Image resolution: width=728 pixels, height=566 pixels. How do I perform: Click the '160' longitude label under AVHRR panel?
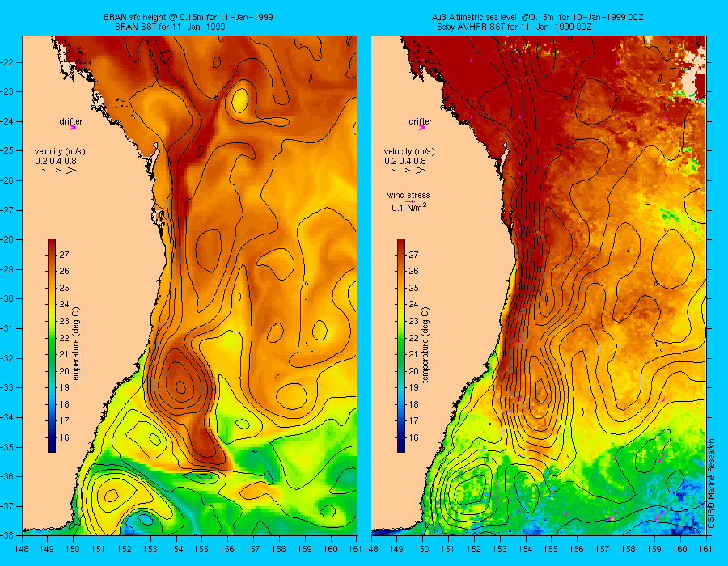pos(679,549)
